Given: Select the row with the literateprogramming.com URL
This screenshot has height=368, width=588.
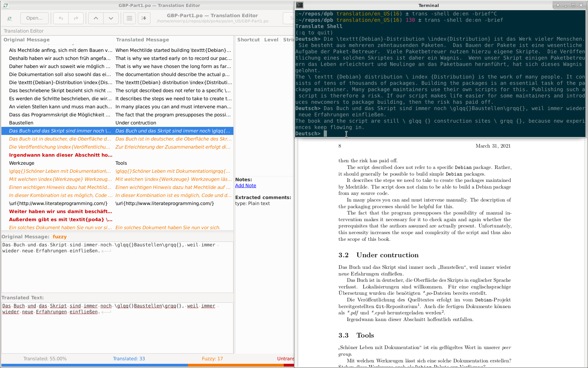Looking at the screenshot, I should tap(117, 203).
